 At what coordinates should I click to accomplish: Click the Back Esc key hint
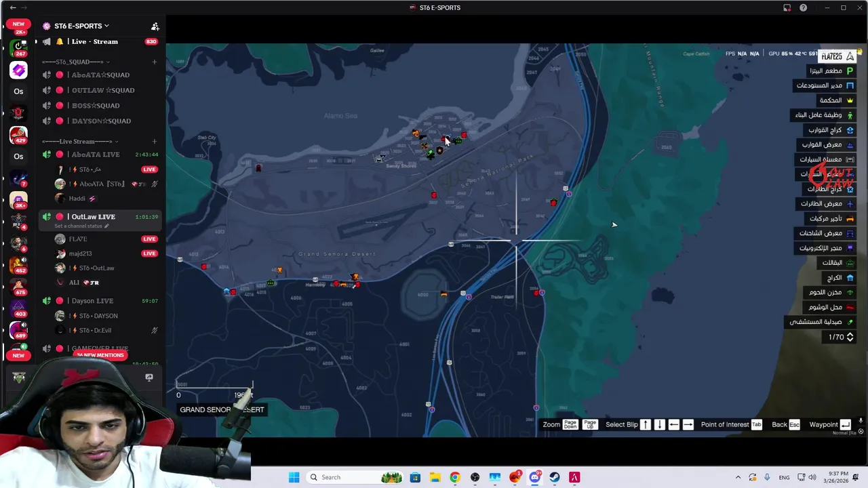[794, 424]
